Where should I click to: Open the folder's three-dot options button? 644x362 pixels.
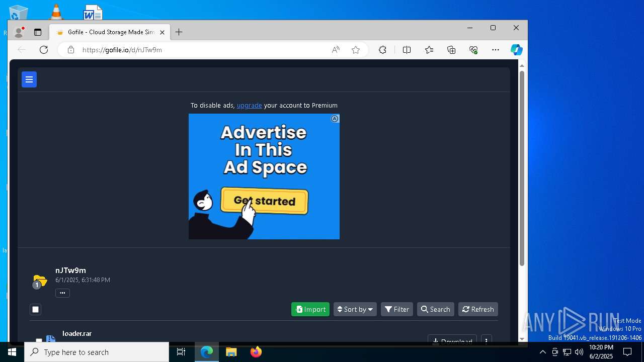tap(62, 293)
